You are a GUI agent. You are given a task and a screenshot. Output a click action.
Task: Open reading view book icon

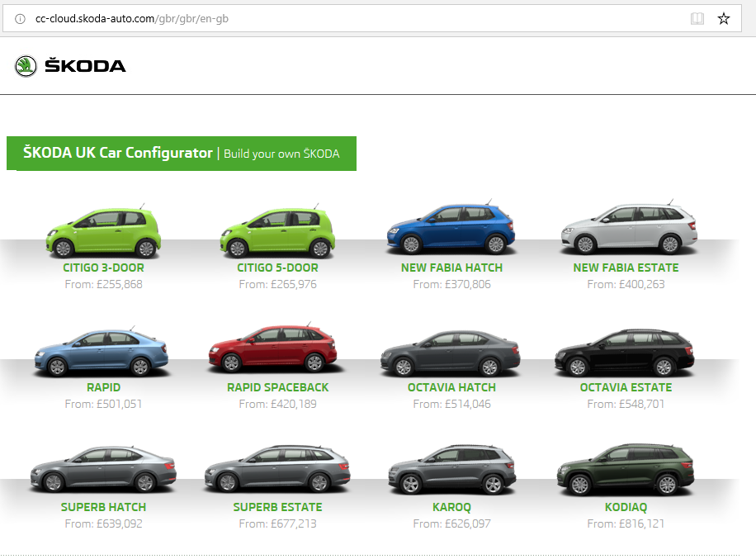(x=697, y=19)
